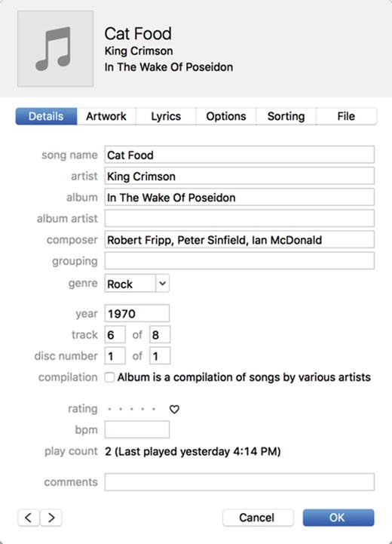Select the empty bpm field
Viewport: 392px width, 544px height.
pyautogui.click(x=137, y=429)
